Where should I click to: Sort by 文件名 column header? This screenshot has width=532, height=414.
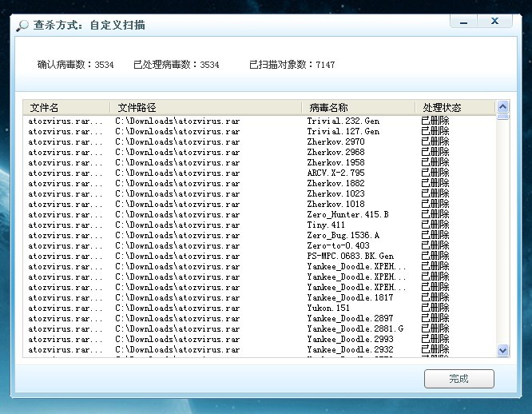[x=66, y=108]
